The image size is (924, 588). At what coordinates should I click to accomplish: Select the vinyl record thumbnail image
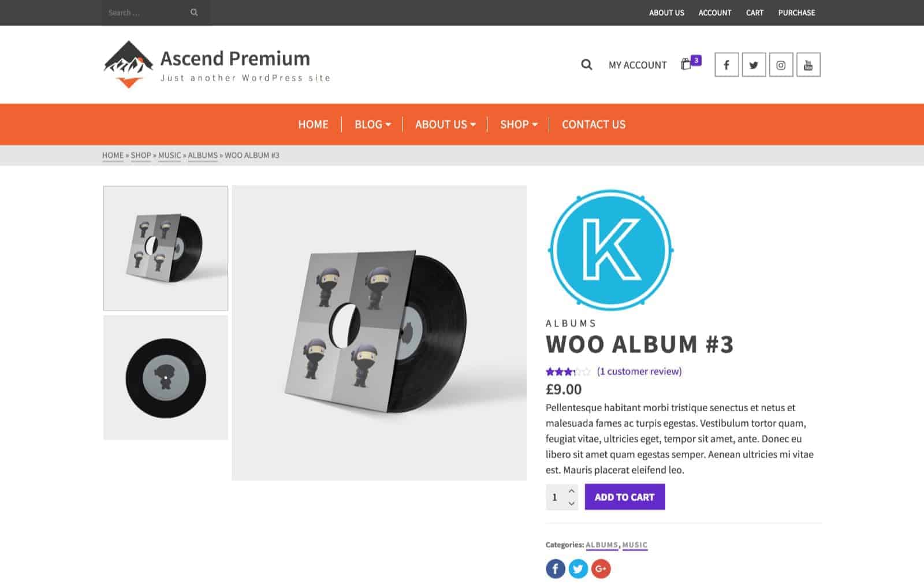[166, 378]
